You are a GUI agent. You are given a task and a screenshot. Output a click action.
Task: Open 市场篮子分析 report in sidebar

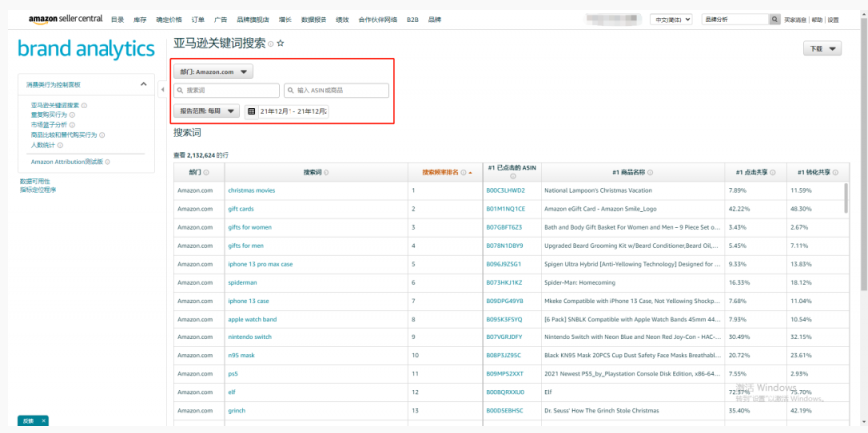[x=49, y=125]
